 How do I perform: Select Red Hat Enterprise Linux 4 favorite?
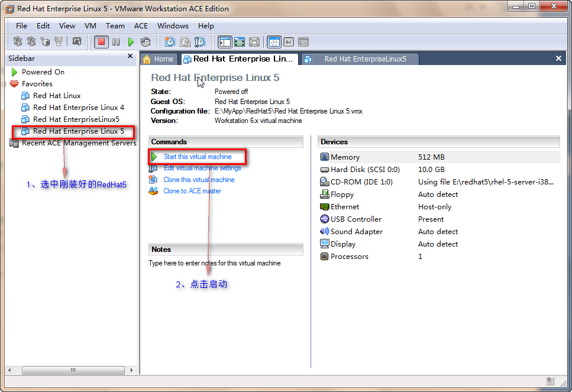(x=79, y=108)
